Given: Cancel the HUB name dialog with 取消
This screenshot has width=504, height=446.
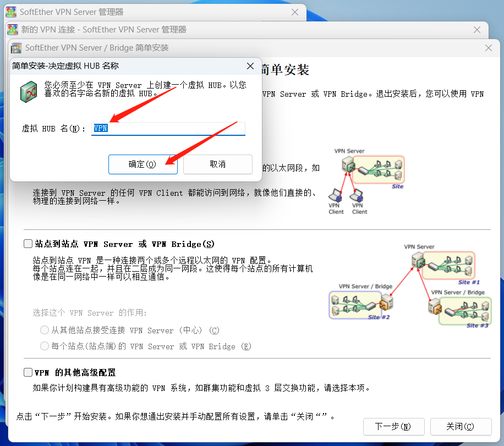Looking at the screenshot, I should pyautogui.click(x=217, y=164).
